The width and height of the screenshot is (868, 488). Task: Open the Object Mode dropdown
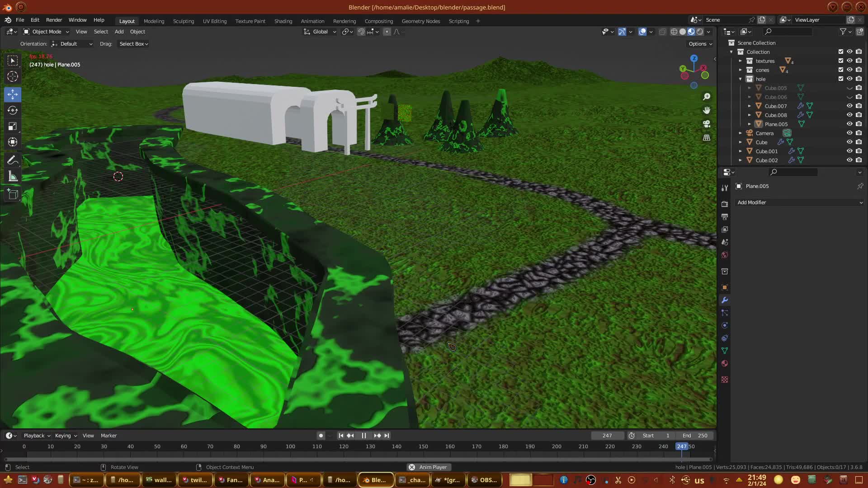(46, 32)
